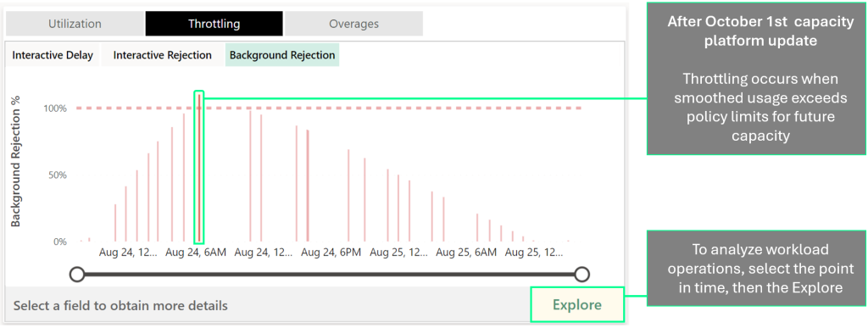The height and width of the screenshot is (328, 868).
Task: Click the Explore button
Action: pyautogui.click(x=576, y=305)
